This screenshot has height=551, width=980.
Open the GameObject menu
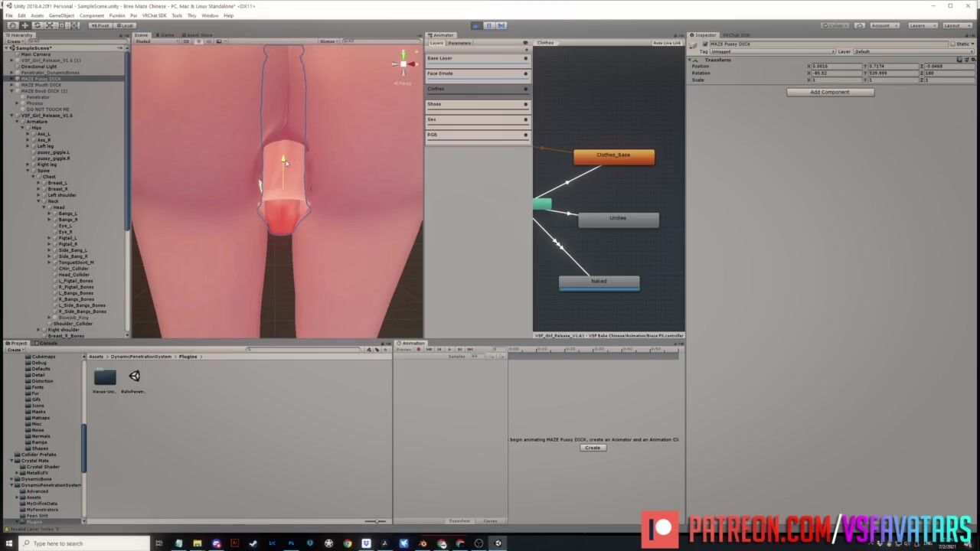(61, 15)
